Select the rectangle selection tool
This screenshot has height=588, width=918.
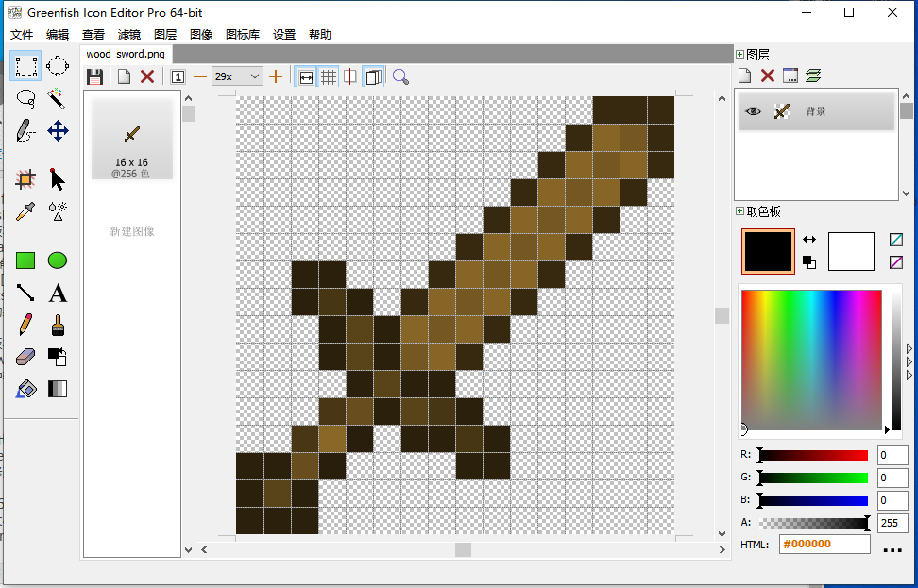(25, 66)
